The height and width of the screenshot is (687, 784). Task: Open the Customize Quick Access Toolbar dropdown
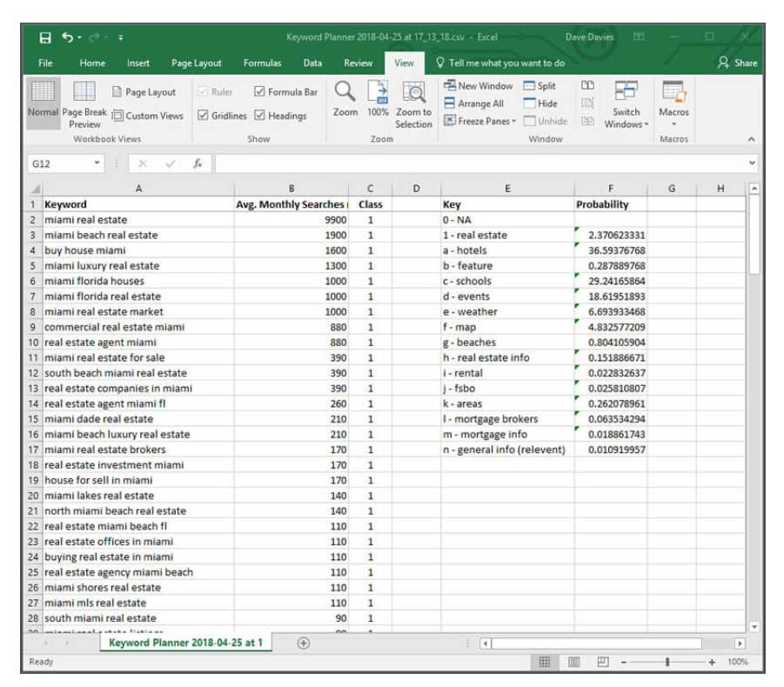tap(120, 37)
